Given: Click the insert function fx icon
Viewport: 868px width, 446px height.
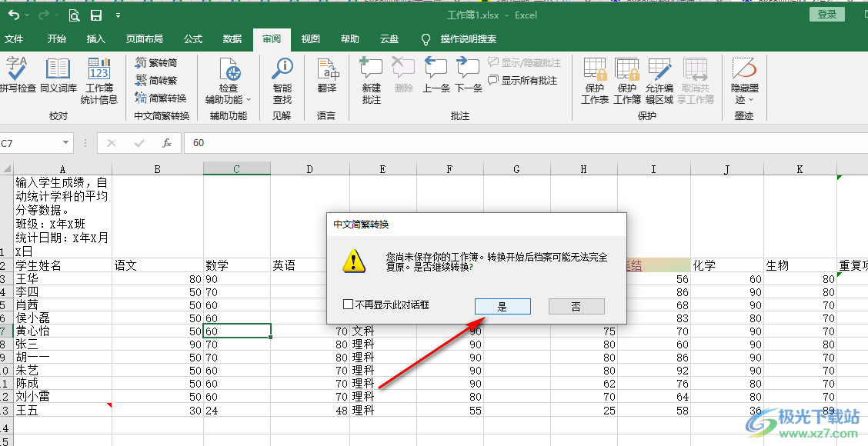Looking at the screenshot, I should pyautogui.click(x=167, y=143).
